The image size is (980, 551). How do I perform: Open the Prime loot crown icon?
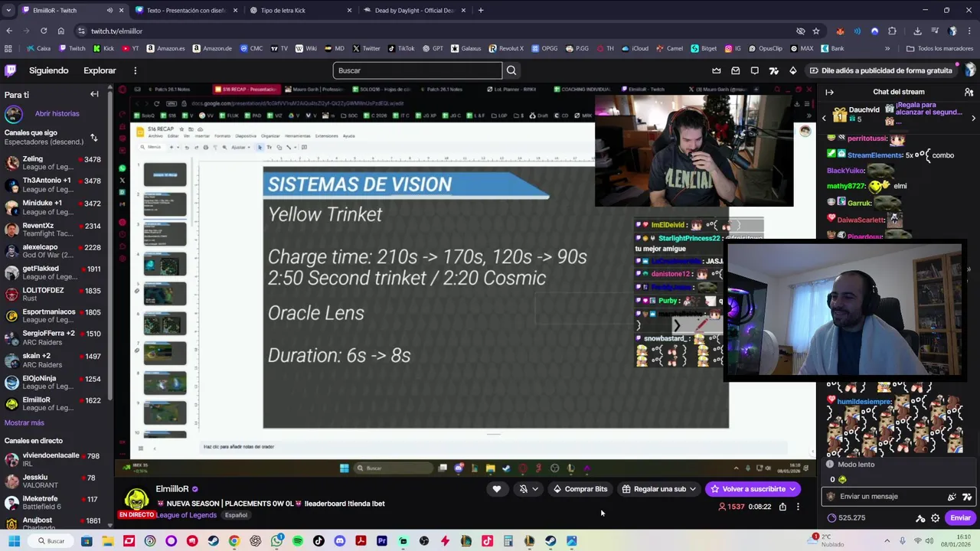click(717, 70)
